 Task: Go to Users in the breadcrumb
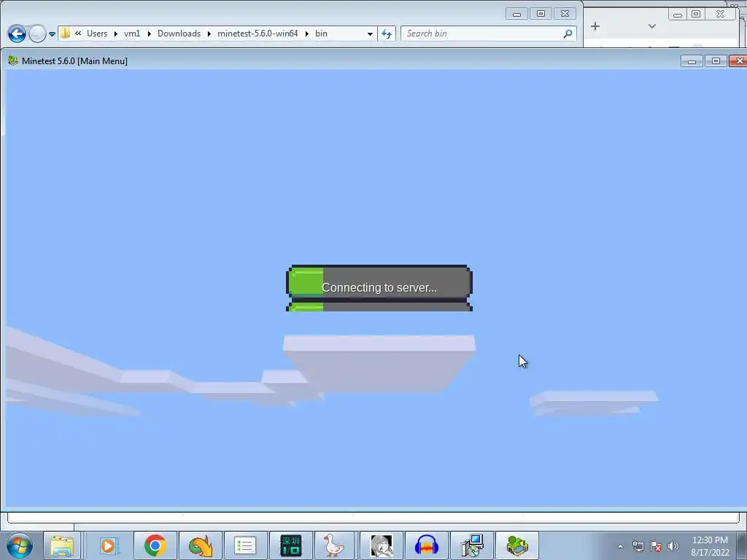(97, 34)
